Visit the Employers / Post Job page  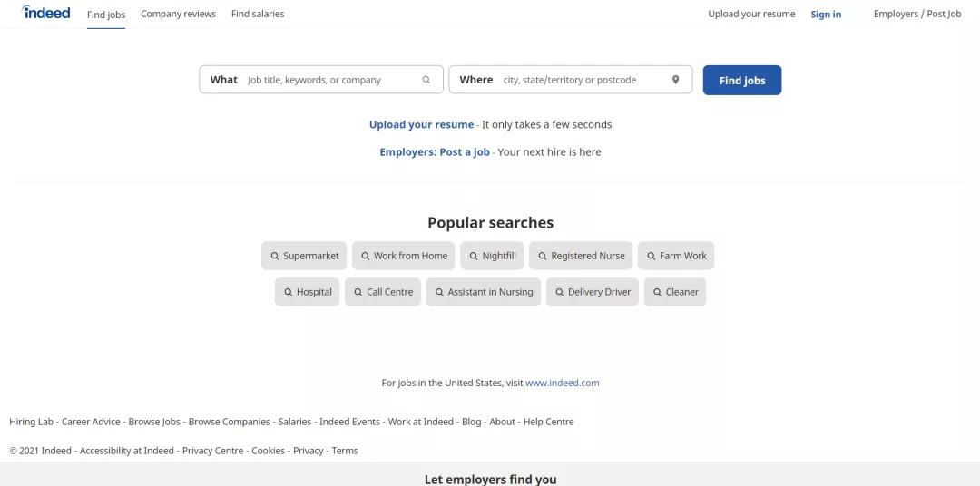tap(917, 14)
